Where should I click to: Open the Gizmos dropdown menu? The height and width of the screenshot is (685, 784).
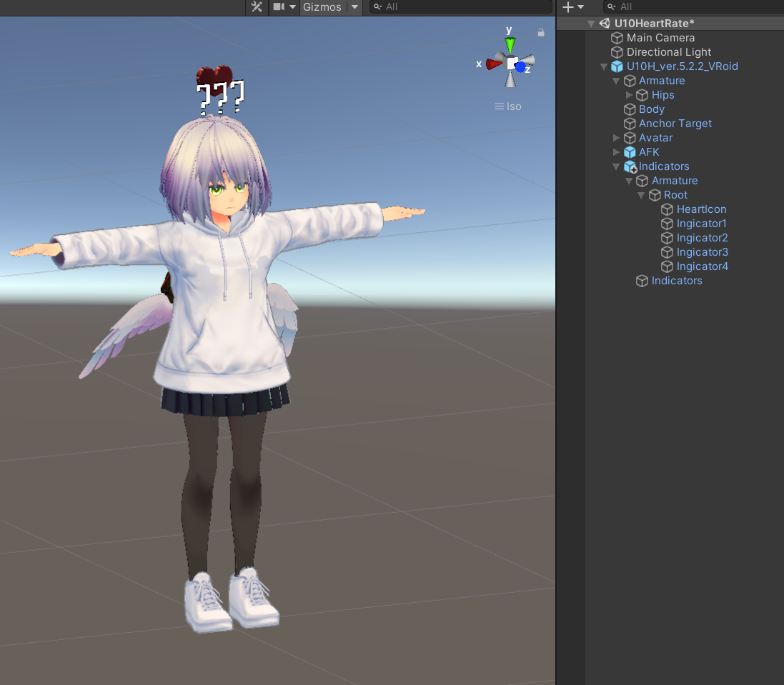point(353,7)
